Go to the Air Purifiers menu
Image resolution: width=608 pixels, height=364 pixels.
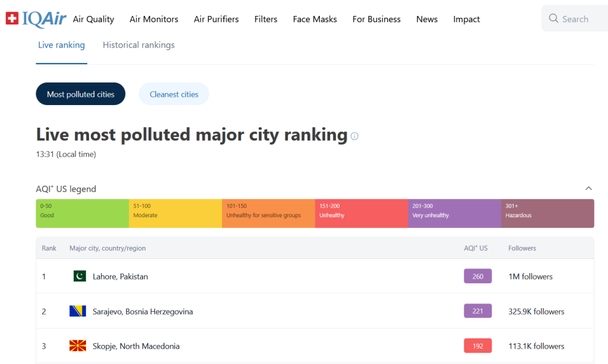(216, 19)
